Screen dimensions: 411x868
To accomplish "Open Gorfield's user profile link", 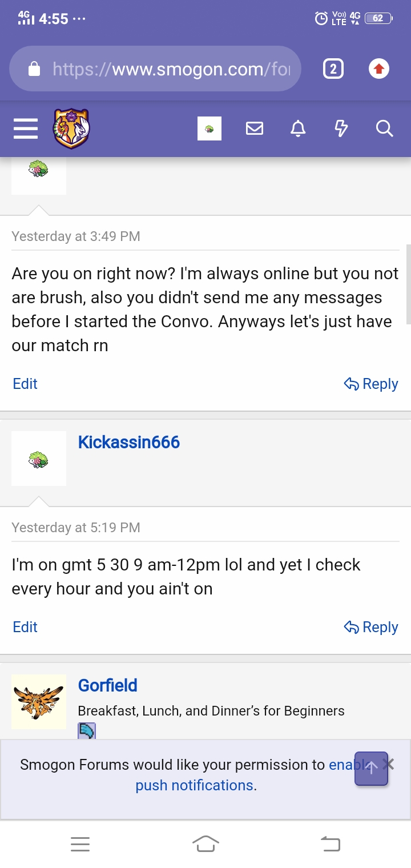I will [x=108, y=685].
